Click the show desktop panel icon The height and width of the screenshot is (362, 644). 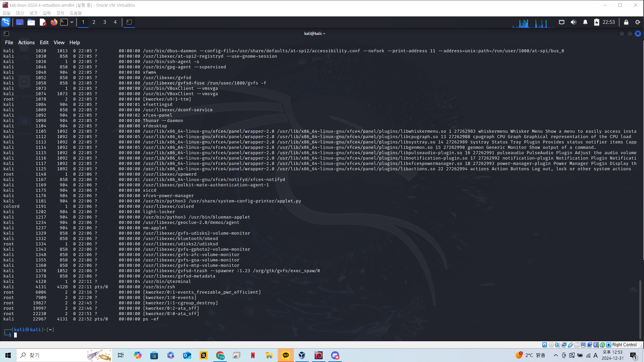pyautogui.click(x=20, y=22)
